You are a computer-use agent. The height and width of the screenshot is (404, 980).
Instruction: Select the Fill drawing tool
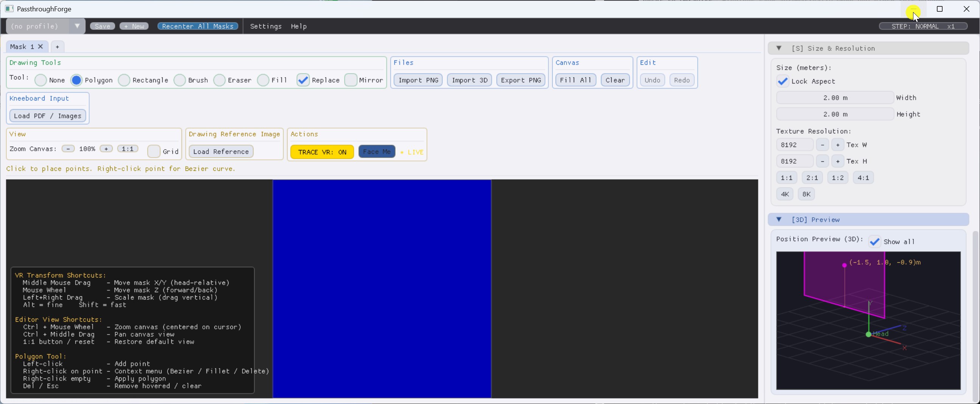point(263,80)
